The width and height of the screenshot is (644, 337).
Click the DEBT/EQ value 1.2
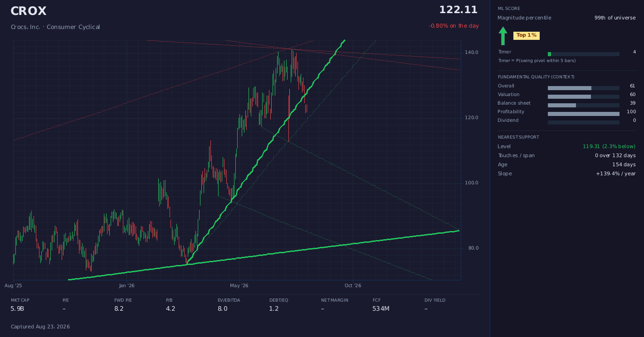pos(274,309)
